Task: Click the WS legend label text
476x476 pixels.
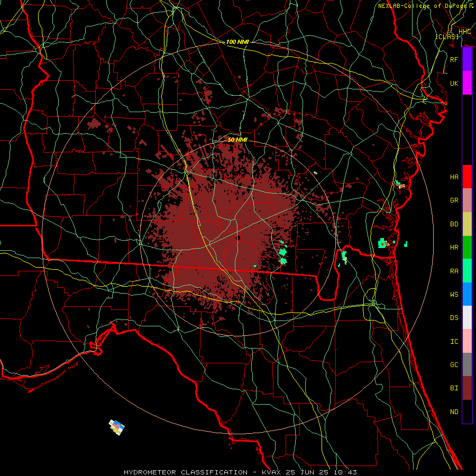Action: point(454,294)
